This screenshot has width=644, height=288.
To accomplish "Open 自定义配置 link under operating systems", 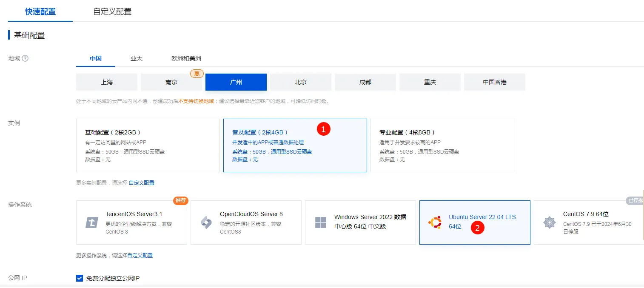I will tap(140, 256).
